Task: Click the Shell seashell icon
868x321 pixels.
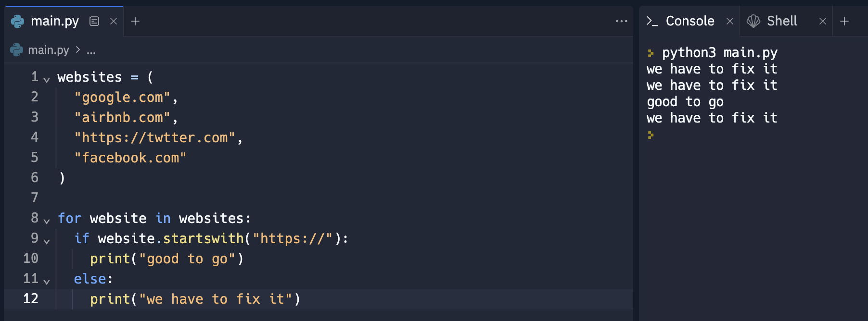Action: [753, 21]
